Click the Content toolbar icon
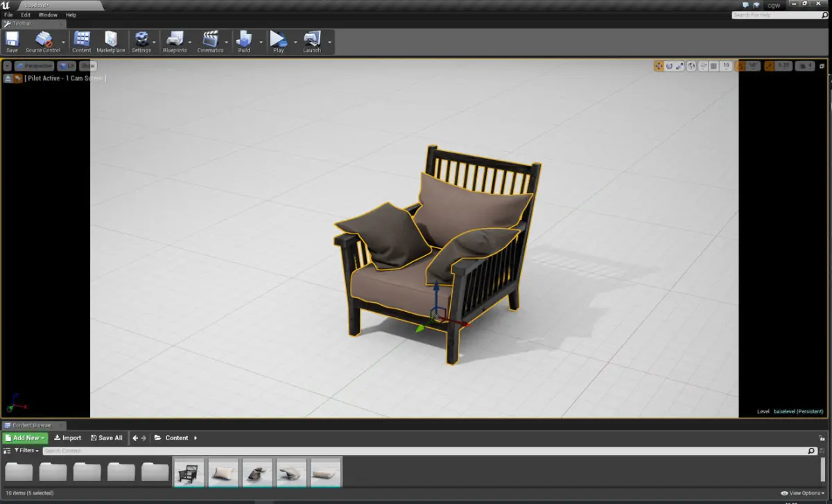 [81, 42]
